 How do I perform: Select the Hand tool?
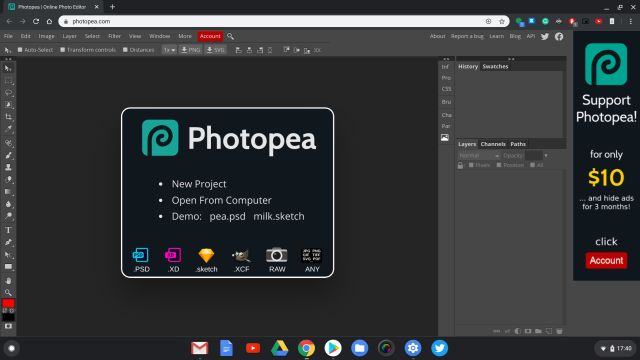(8, 281)
